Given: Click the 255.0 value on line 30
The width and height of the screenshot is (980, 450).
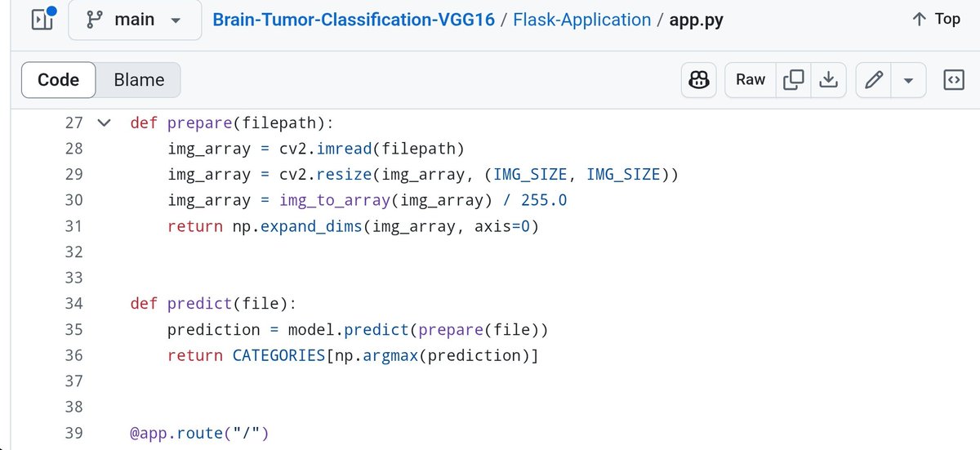Looking at the screenshot, I should 544,201.
